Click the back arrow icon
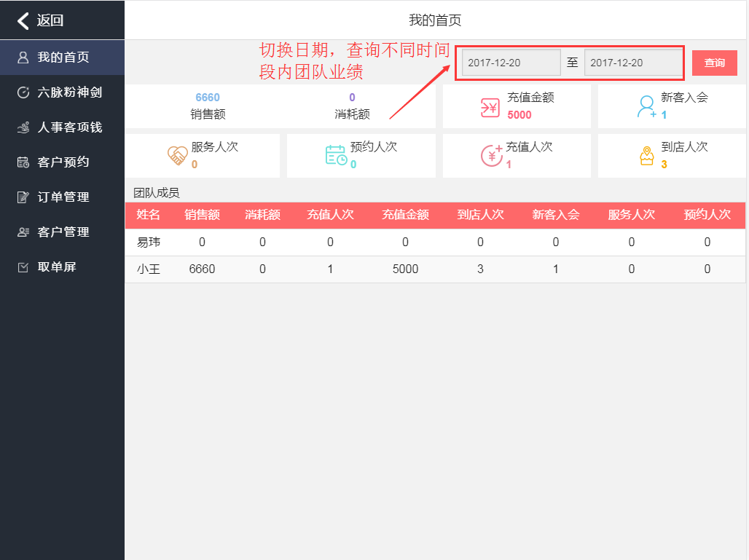This screenshot has width=749, height=560. 23,20
